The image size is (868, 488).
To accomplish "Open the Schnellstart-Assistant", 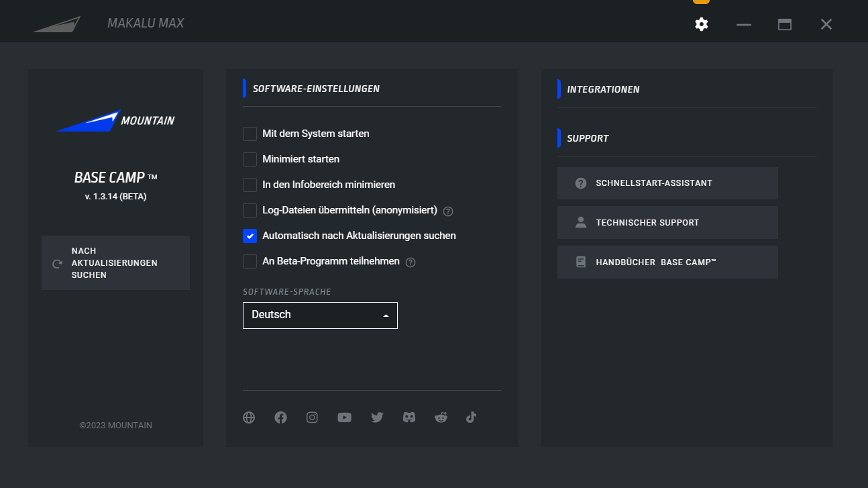I will pyautogui.click(x=667, y=183).
